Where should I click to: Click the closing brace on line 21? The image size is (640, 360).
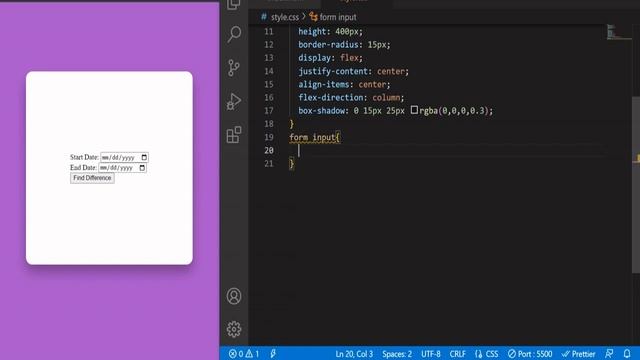click(291, 164)
